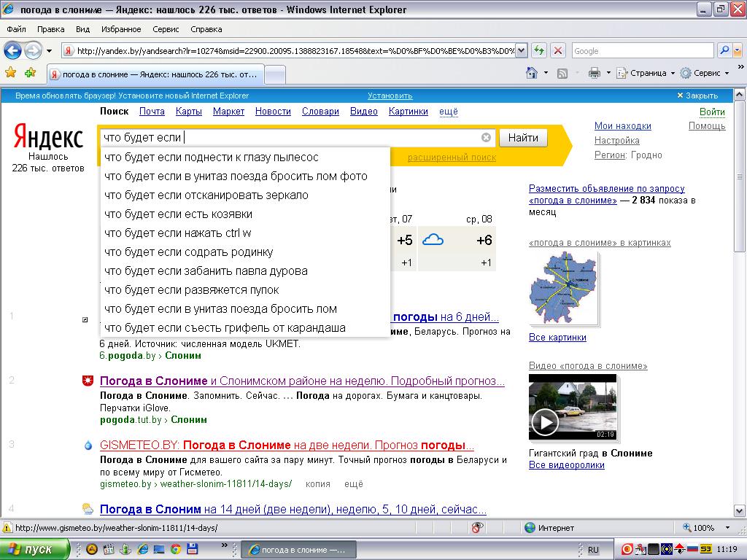Viewport: 747px width, 560px height.
Task: Refresh the page using the green arrows icon
Action: click(x=539, y=50)
